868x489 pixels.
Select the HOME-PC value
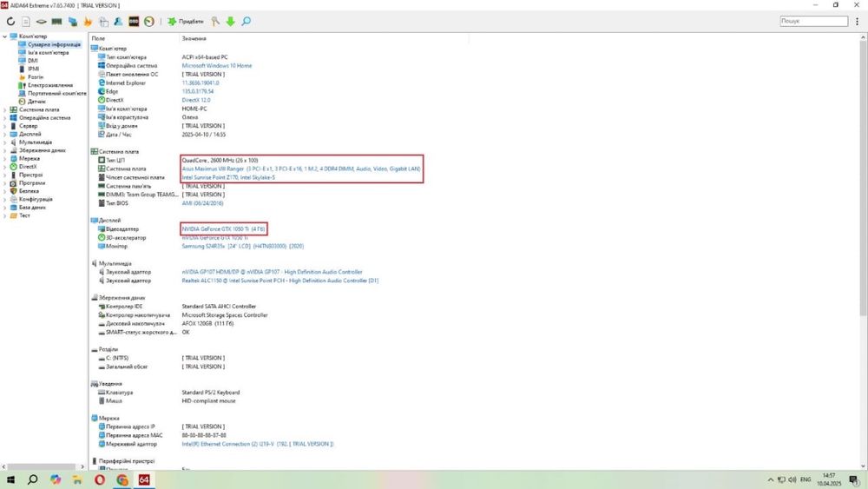click(194, 109)
